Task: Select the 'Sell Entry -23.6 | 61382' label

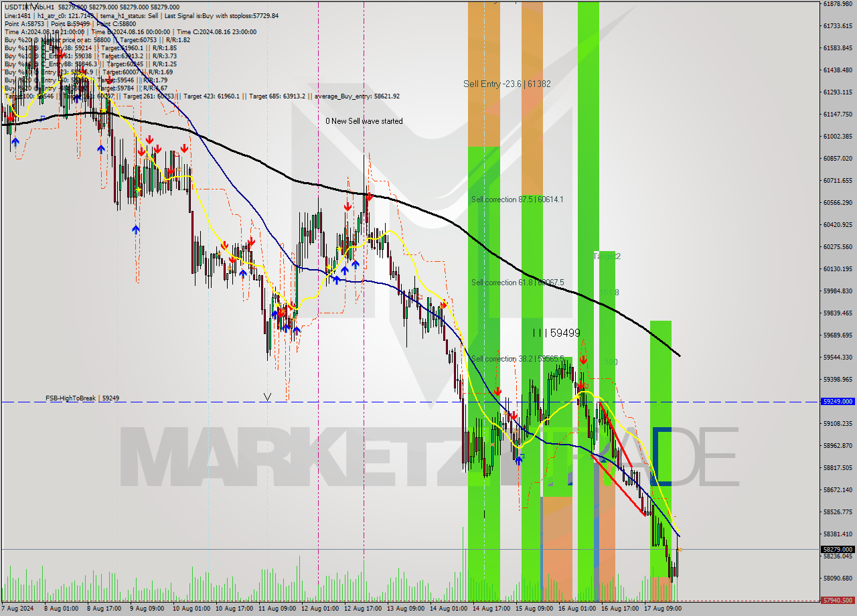Action: 507,84
